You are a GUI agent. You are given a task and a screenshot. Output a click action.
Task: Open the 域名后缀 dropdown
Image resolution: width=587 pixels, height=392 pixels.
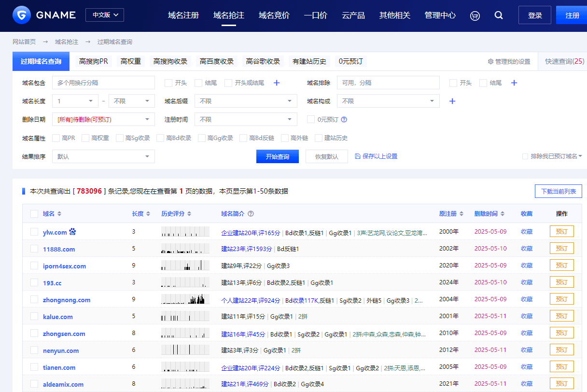pos(246,101)
